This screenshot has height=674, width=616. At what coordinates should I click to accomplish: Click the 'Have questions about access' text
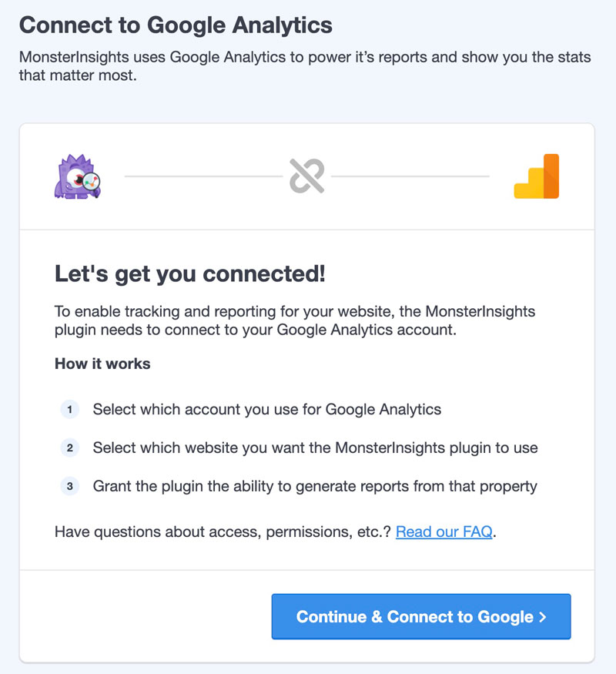[x=223, y=531]
